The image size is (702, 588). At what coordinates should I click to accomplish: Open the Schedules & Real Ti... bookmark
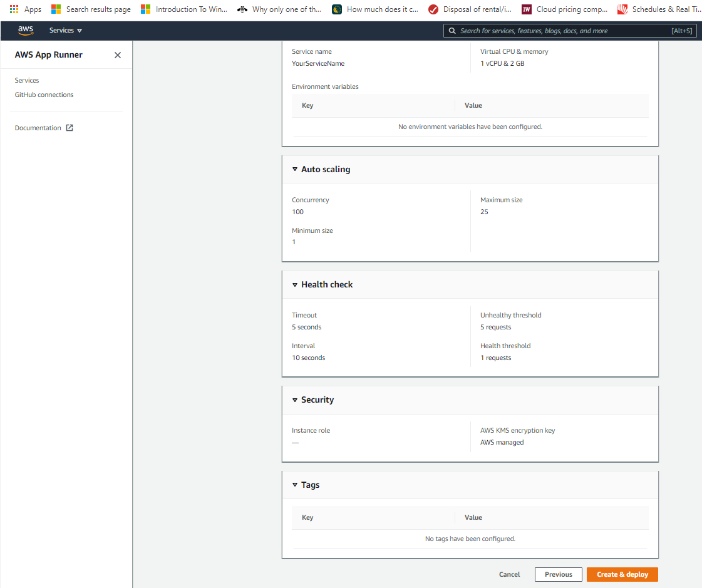(659, 9)
